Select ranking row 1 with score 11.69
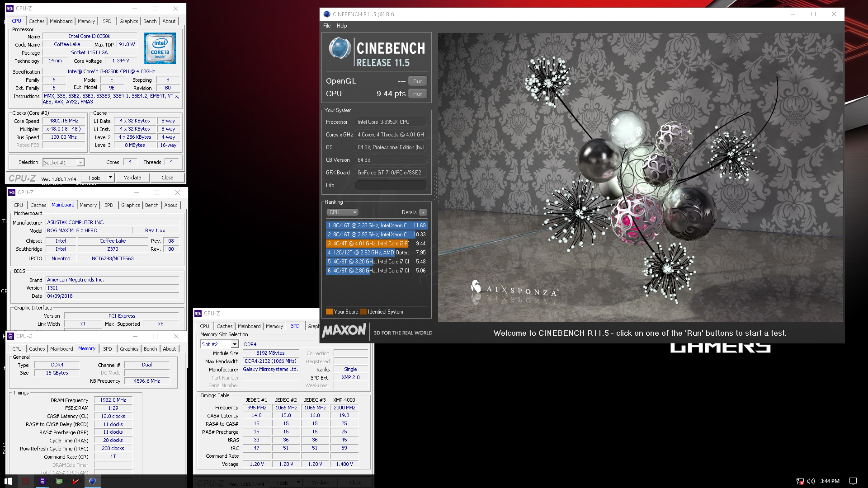The width and height of the screenshot is (868, 488). (376, 225)
